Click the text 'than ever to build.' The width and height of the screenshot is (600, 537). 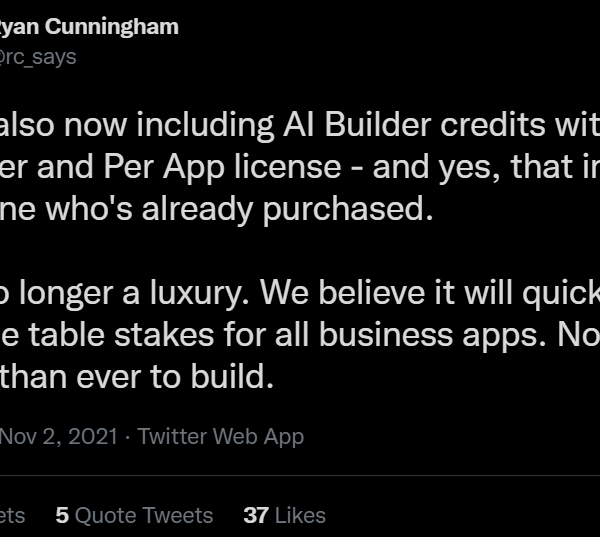coord(137,377)
